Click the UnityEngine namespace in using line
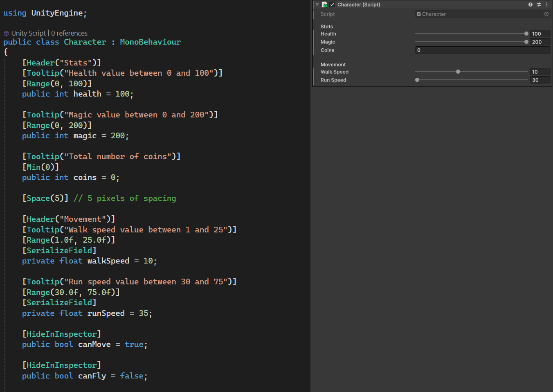This screenshot has width=553, height=392. click(57, 13)
